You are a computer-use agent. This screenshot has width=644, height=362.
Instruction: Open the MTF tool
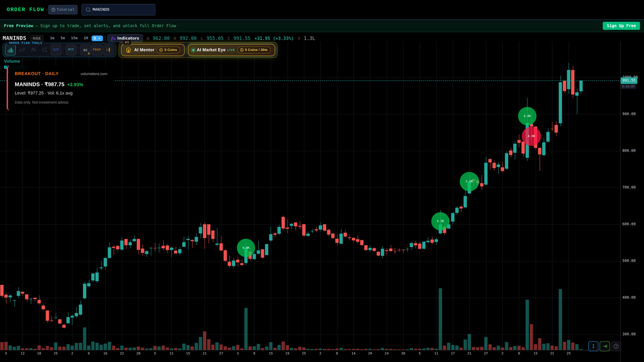coord(71,50)
